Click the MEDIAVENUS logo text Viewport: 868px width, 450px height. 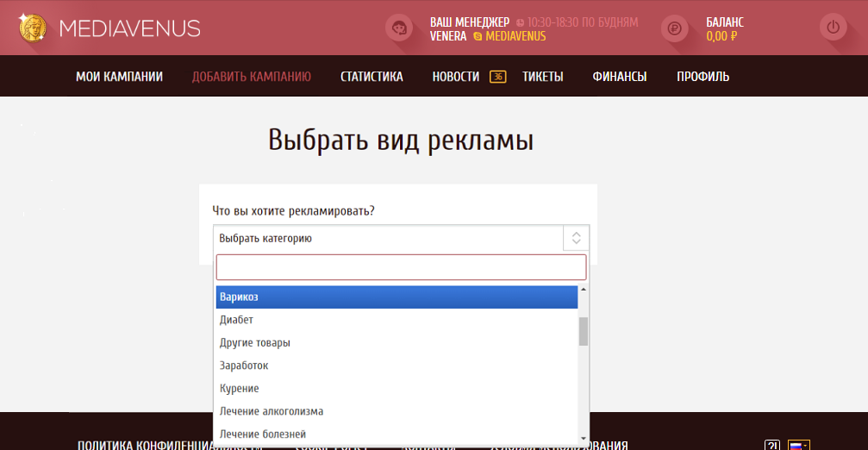[x=129, y=28]
